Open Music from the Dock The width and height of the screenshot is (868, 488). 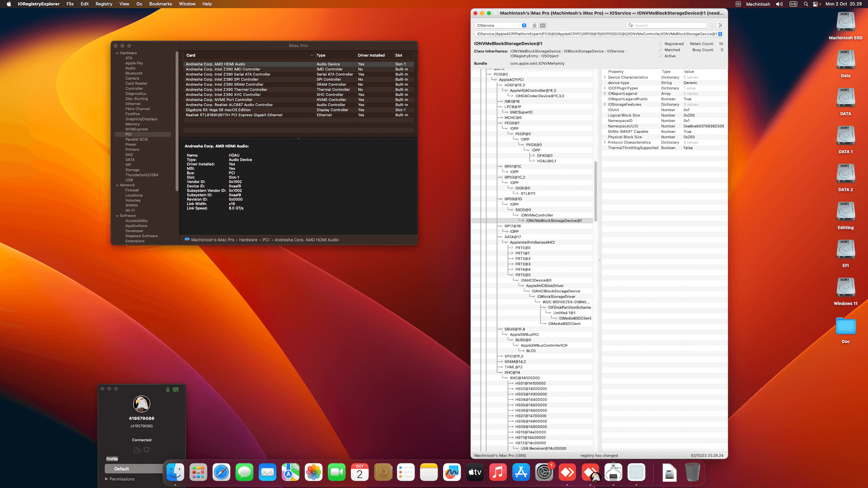tap(498, 472)
